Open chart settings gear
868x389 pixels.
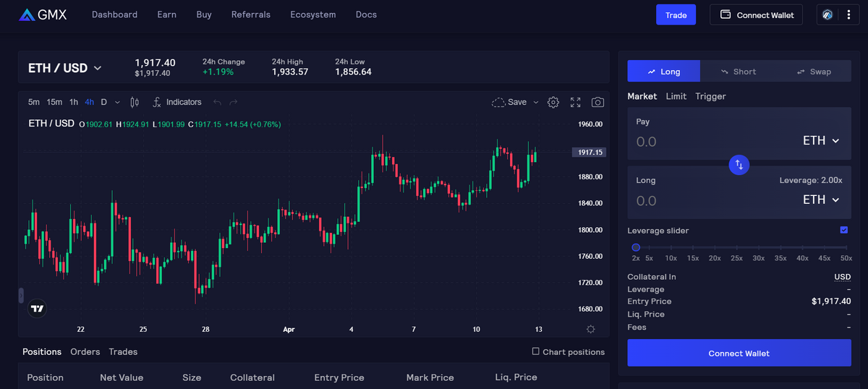click(553, 102)
